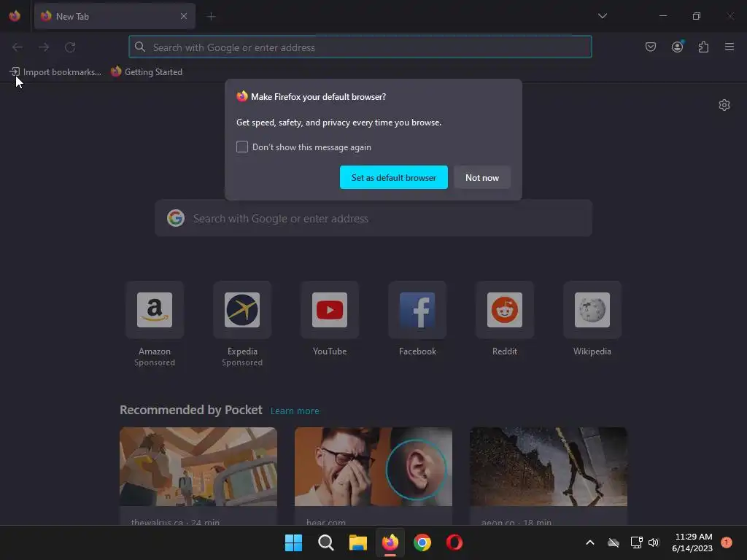Open the Amazon sponsored shortcut

point(155,309)
